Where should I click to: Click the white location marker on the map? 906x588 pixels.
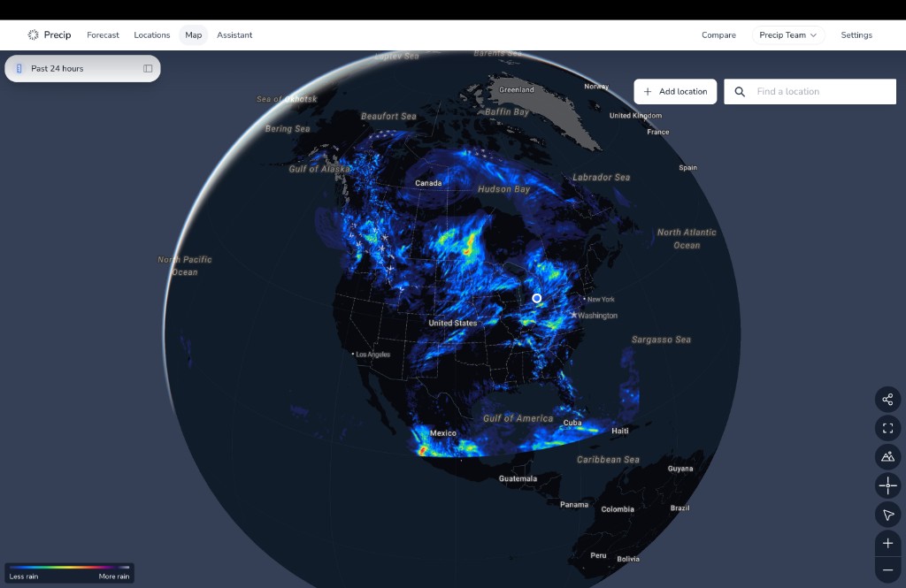coord(537,298)
